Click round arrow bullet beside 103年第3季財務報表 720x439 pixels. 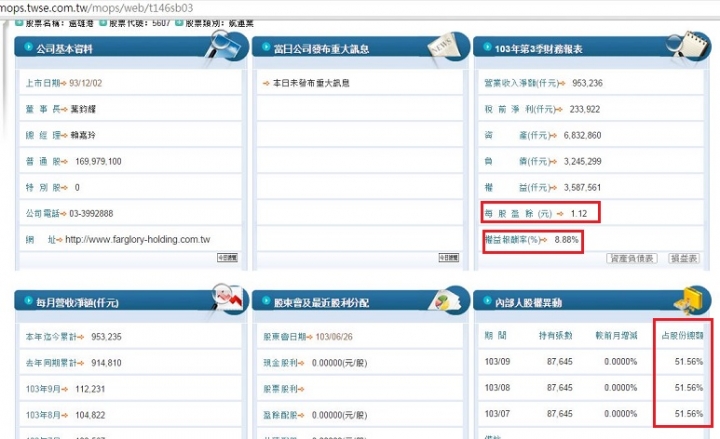[x=487, y=47]
